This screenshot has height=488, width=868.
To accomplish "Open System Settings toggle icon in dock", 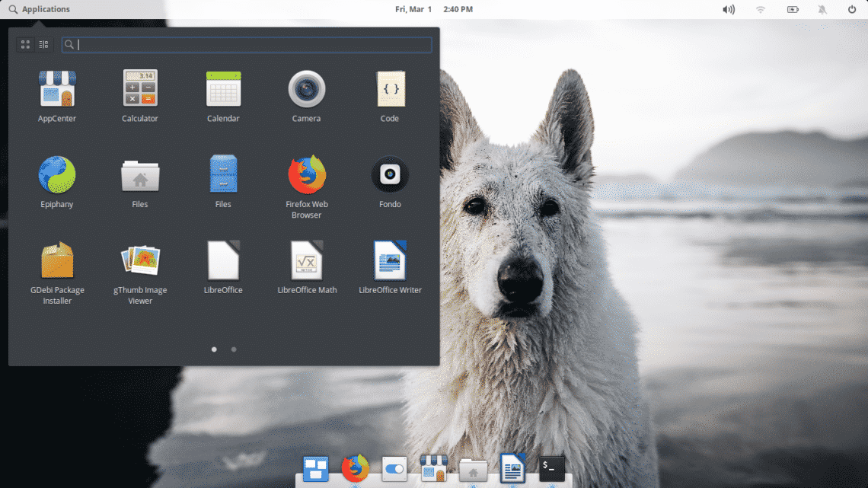I will [394, 469].
